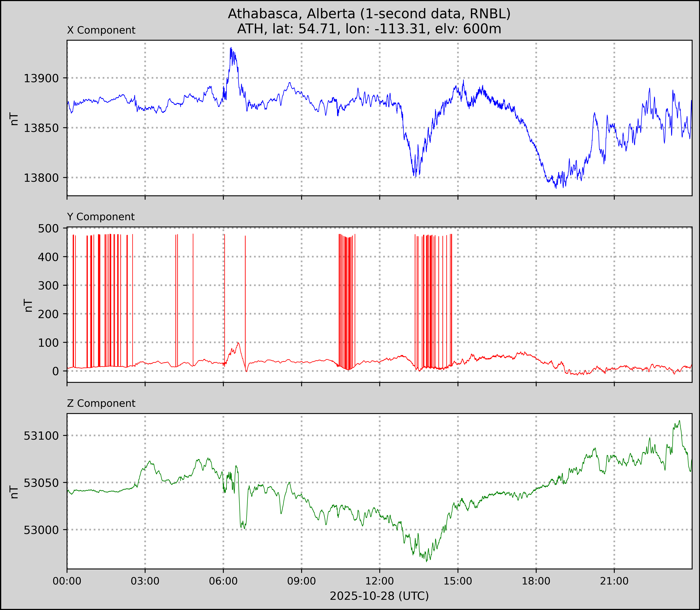700x610 pixels.
Task: Click the 18:00 time axis label
Action: (536, 581)
